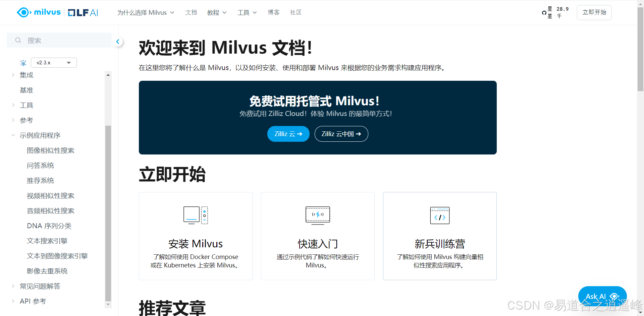Screen dimensions: 644x316
Task: Open the v2.3.x version dropdown
Action: tap(54, 63)
